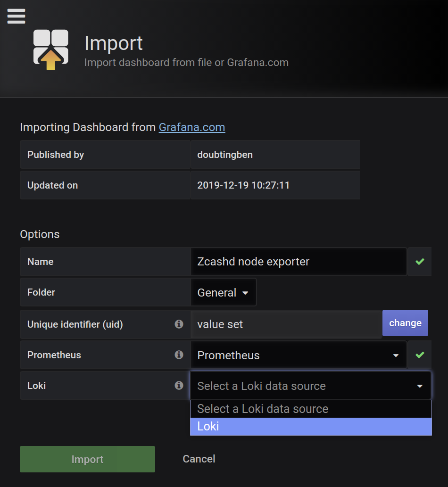
Task: Collapse the Loki data source dropdown
Action: (311, 386)
